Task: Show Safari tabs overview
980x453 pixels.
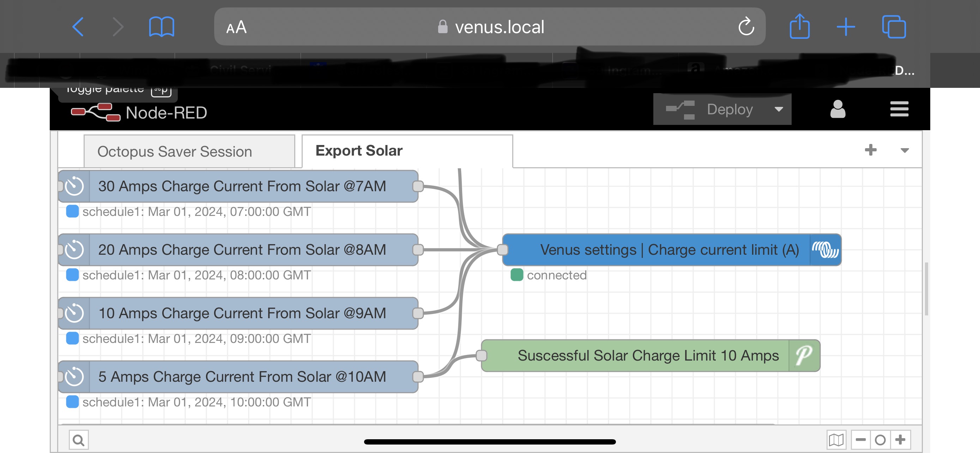Action: 894,26
